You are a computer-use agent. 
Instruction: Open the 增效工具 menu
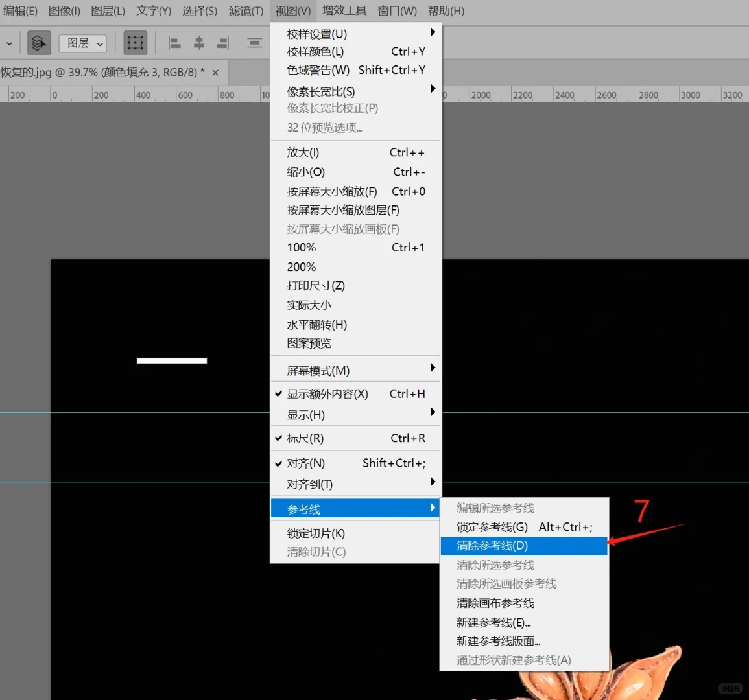tap(344, 10)
